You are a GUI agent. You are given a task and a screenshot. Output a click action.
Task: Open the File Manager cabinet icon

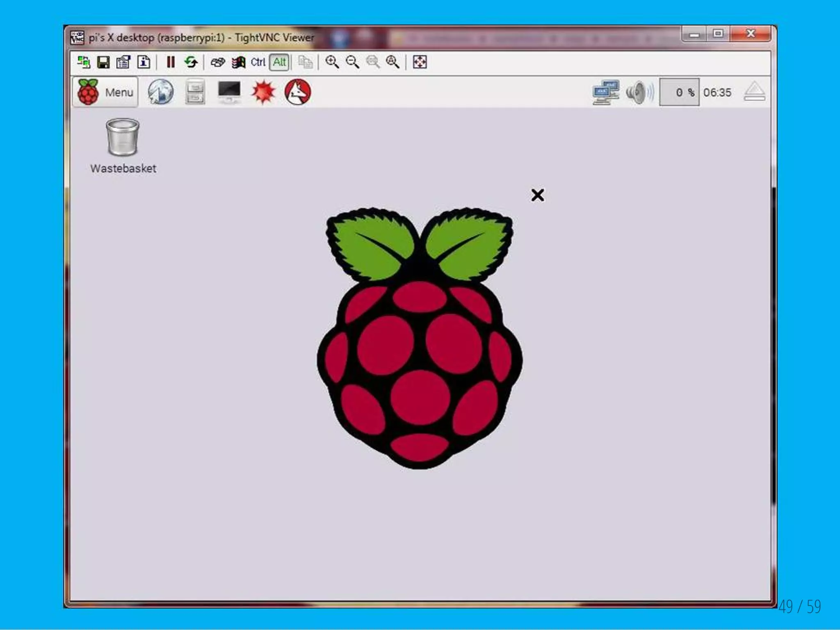coord(195,92)
